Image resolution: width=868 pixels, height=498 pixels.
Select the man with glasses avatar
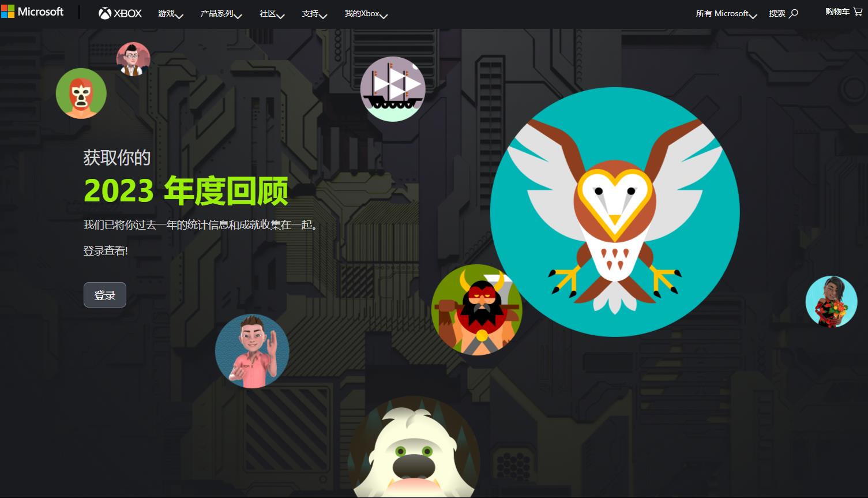pyautogui.click(x=133, y=59)
